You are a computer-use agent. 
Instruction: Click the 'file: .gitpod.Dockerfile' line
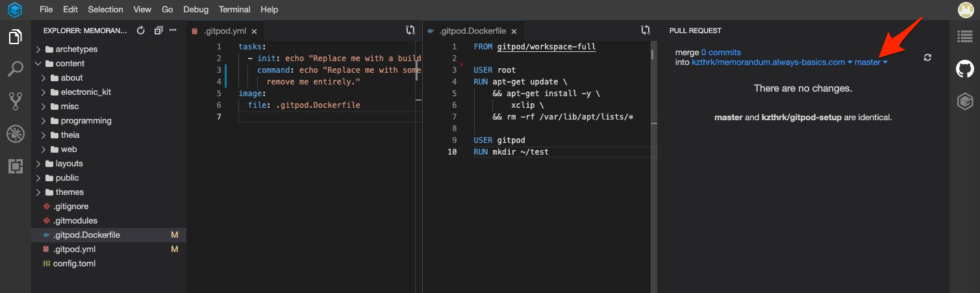303,105
